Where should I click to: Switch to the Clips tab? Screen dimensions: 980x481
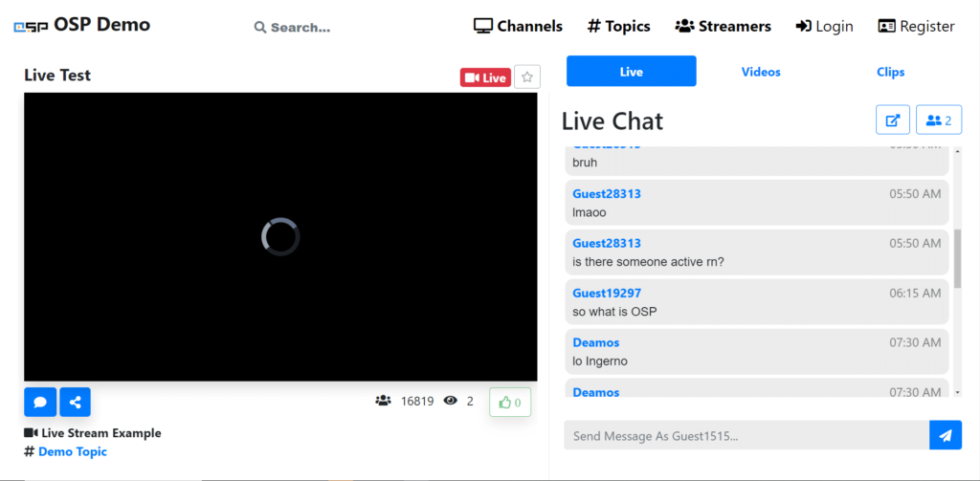[x=891, y=72]
